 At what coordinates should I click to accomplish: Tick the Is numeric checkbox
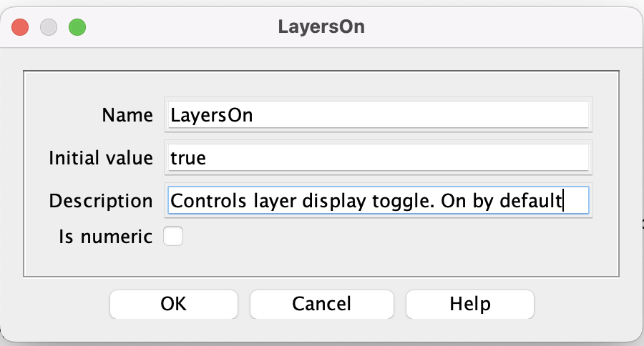click(x=173, y=236)
